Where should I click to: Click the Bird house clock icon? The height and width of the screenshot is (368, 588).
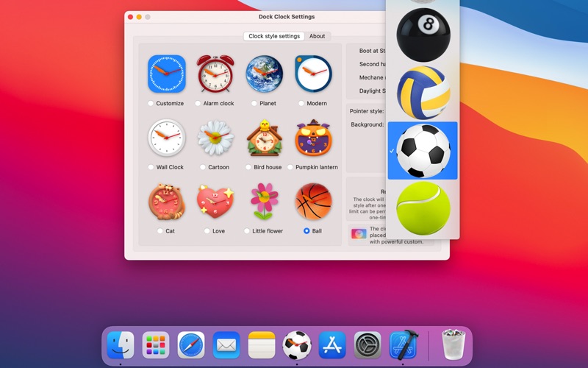click(x=265, y=138)
